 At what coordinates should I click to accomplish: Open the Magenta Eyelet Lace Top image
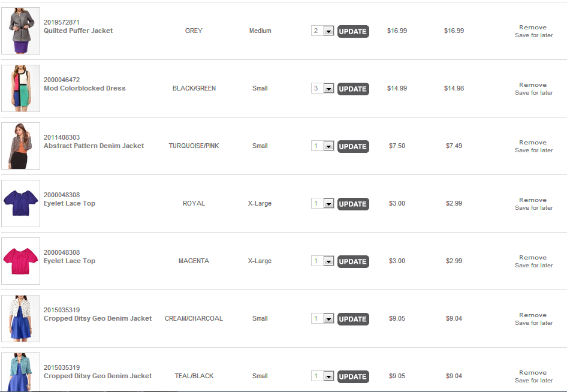[20, 261]
